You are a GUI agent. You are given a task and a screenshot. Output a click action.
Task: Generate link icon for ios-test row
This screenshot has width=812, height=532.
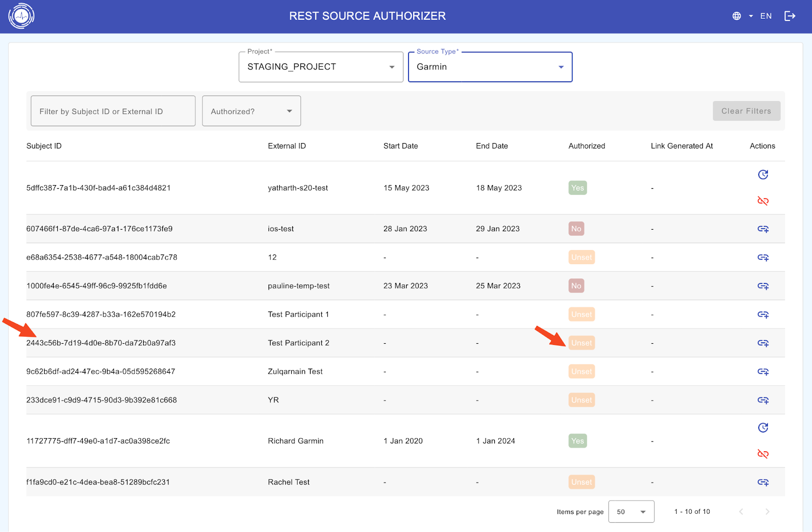763,229
